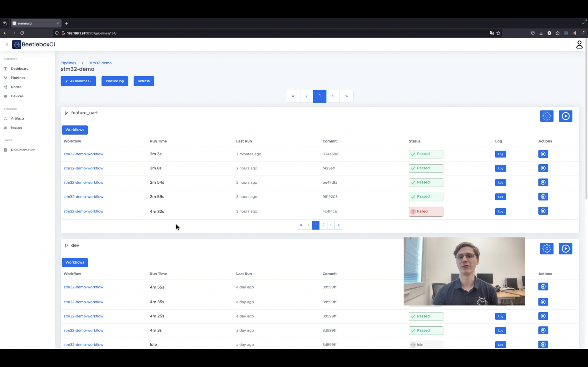Image resolution: width=588 pixels, height=367 pixels.
Task: Click the Pipeline log button
Action: (115, 81)
